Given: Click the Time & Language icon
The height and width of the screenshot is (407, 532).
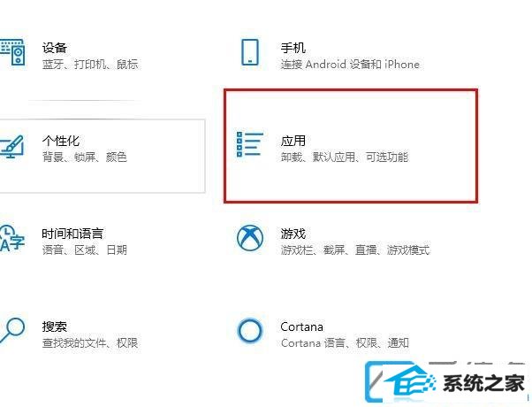Looking at the screenshot, I should pos(11,238).
